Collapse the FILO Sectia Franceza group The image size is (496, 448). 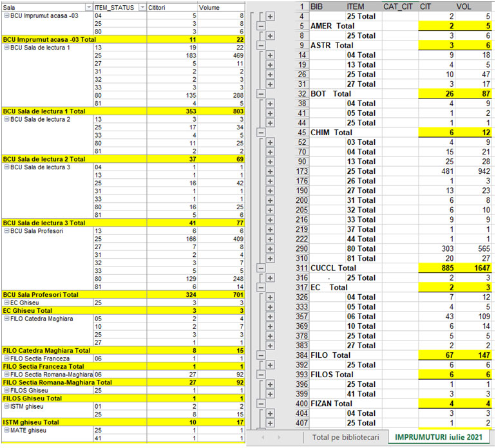(6, 359)
